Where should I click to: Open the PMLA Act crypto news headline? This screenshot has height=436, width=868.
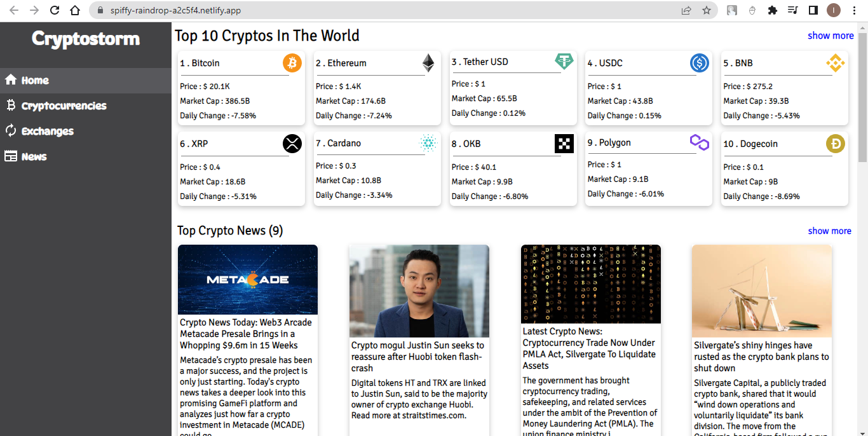pos(589,348)
